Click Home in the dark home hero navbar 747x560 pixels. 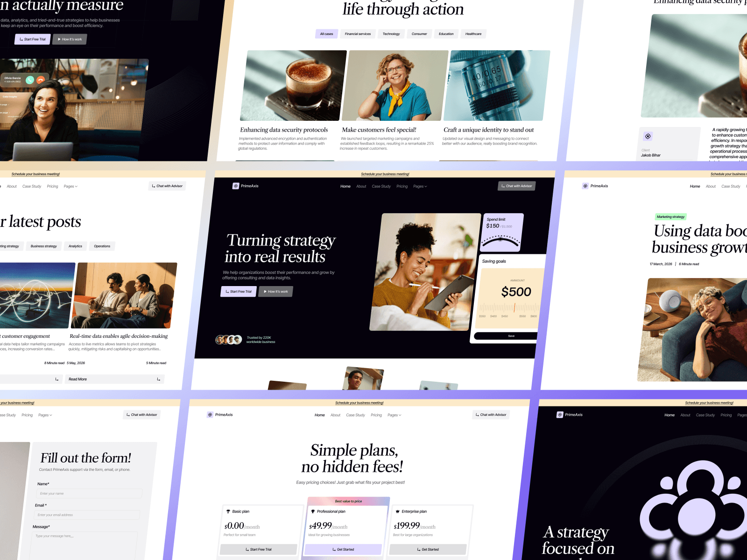click(345, 186)
